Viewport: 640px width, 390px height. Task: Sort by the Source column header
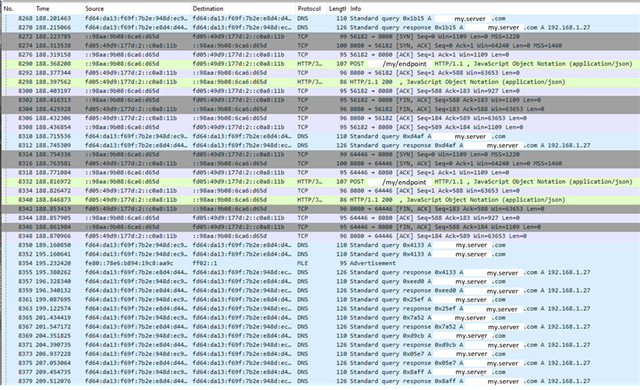click(136, 9)
